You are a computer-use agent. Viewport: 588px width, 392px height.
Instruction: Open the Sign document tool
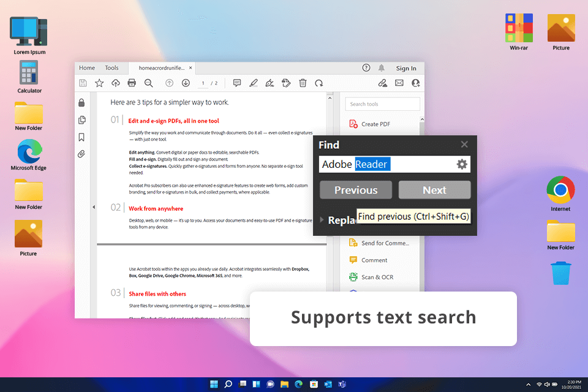pos(269,83)
